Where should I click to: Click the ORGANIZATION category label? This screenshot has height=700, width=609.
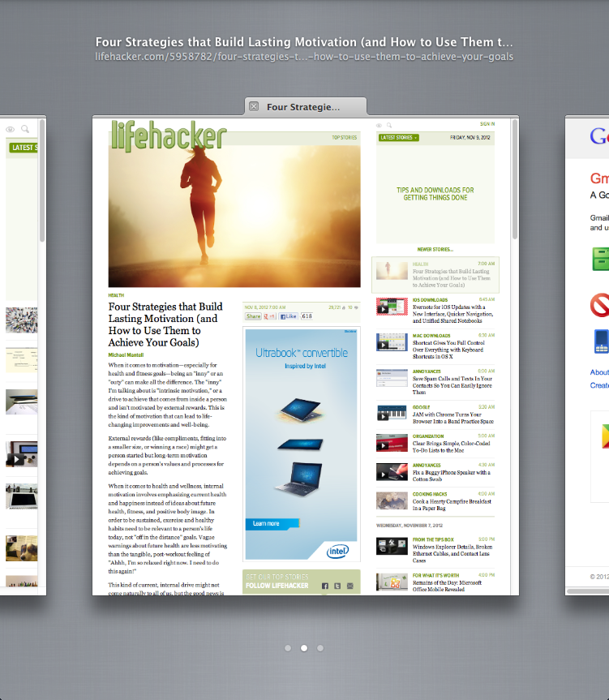428,436
